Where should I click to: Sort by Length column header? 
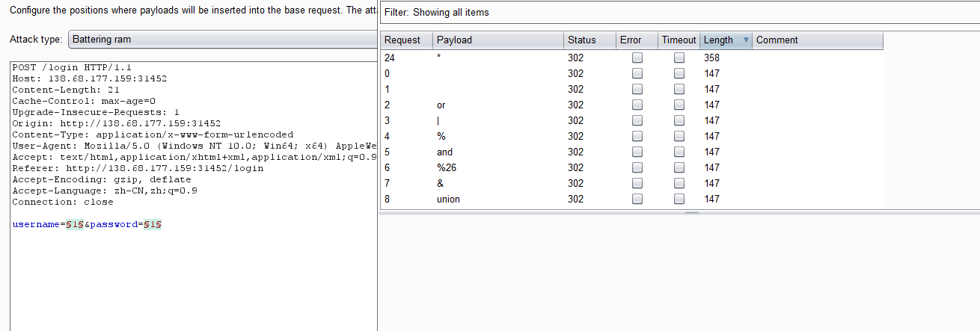pos(726,40)
